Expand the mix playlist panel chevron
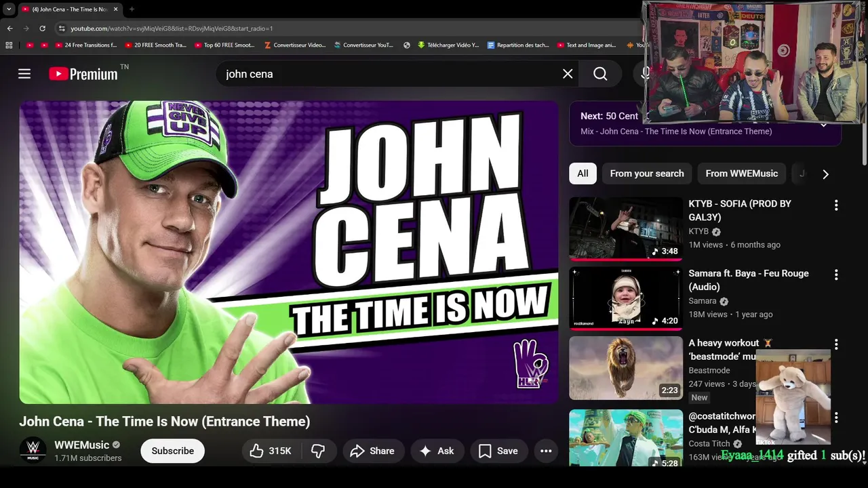Screen dimensions: 868x488 [824, 125]
